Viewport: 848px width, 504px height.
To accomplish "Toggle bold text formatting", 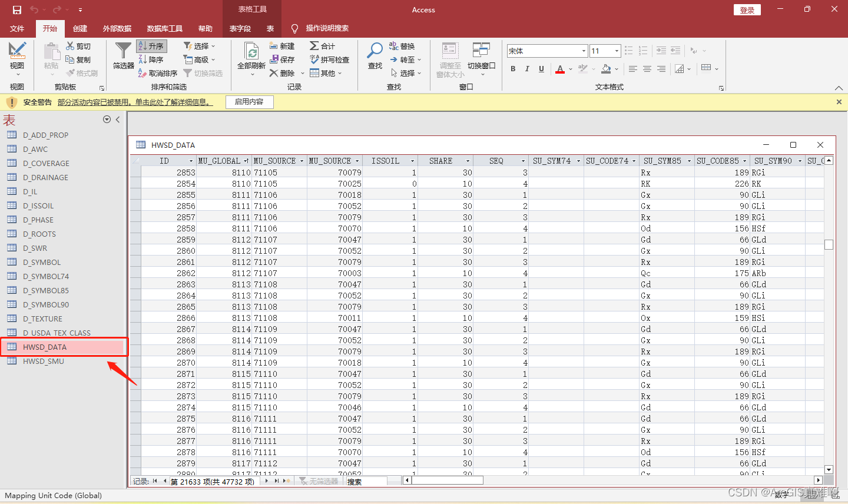I will tap(513, 69).
